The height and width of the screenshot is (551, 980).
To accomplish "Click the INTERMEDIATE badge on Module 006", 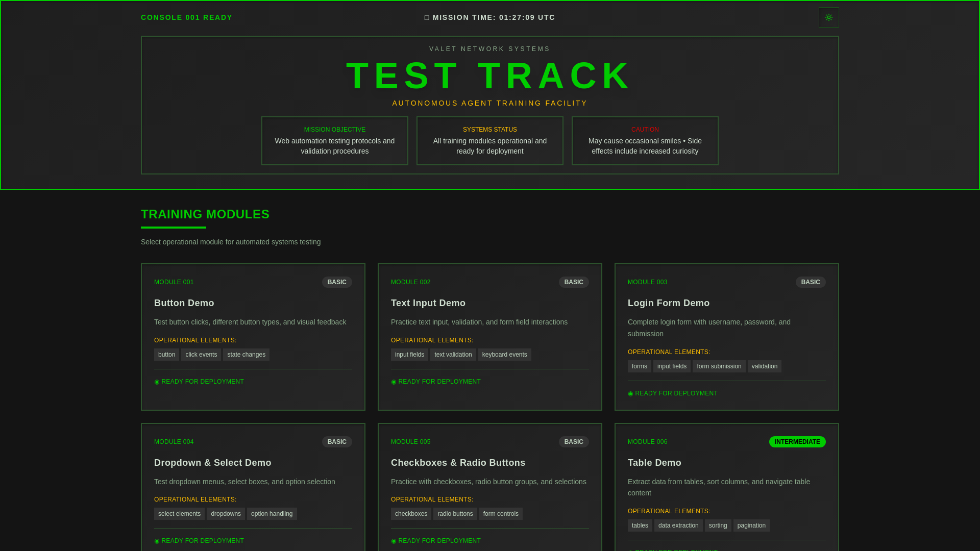I will 797,442.
